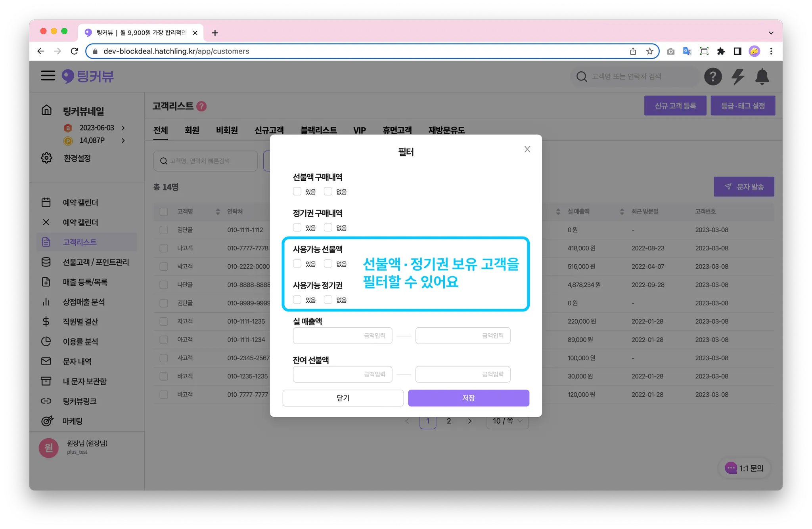Check 있음 under 선불액 구매내역
The width and height of the screenshot is (812, 529).
click(x=297, y=191)
